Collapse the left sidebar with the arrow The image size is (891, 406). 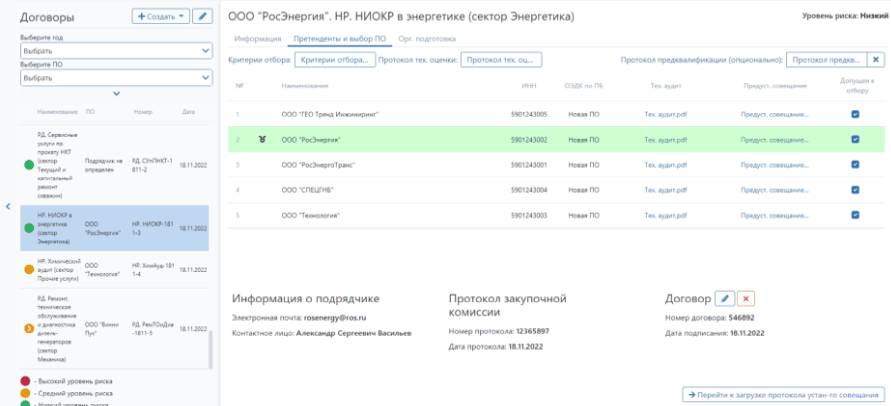[x=8, y=206]
